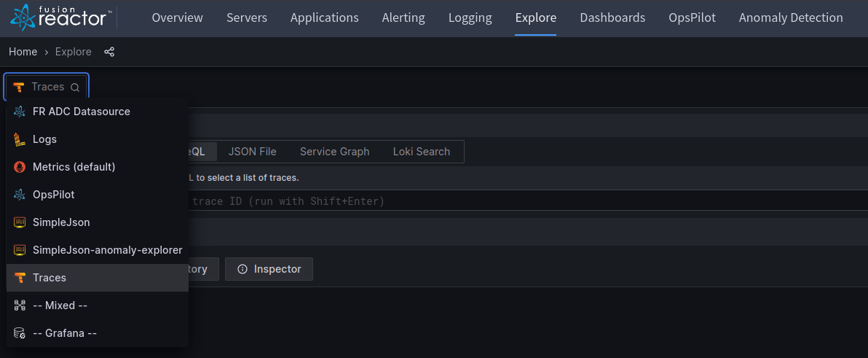The height and width of the screenshot is (358, 868).
Task: Click the search magnifier in datasource picker
Action: pyautogui.click(x=75, y=87)
